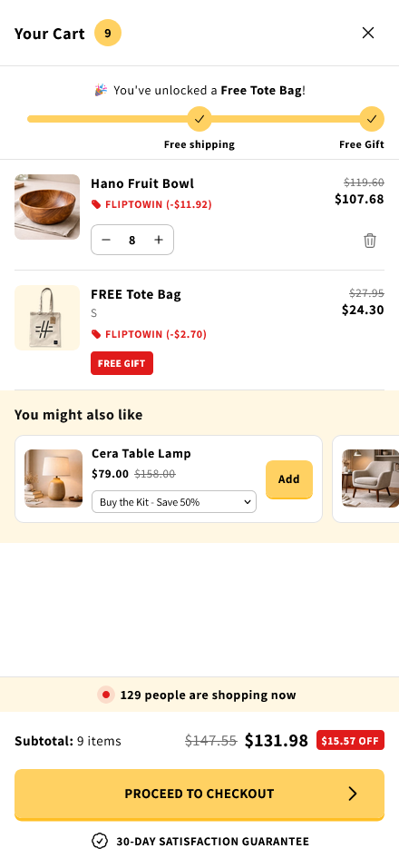Proceed to checkout
Screen dimensions: 399x868
click(199, 794)
